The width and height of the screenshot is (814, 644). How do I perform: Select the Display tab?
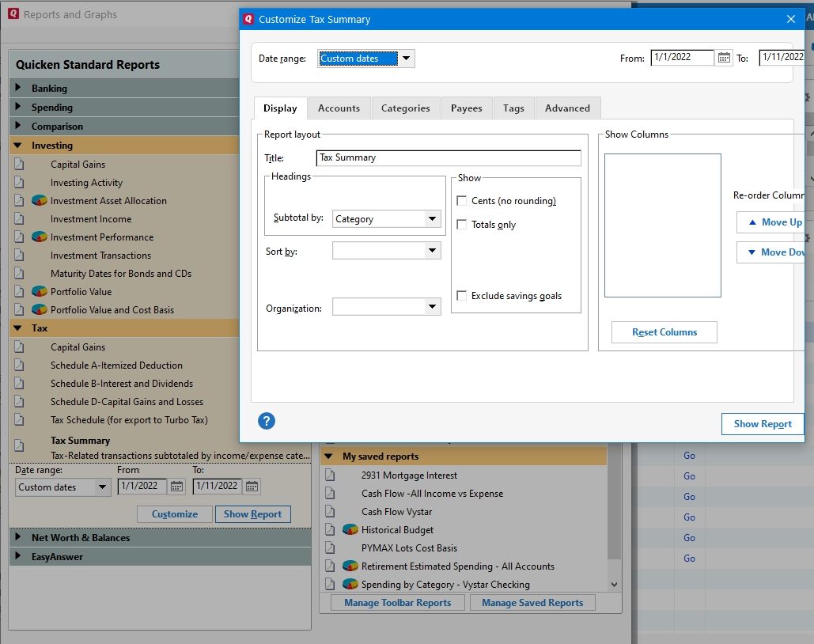280,108
